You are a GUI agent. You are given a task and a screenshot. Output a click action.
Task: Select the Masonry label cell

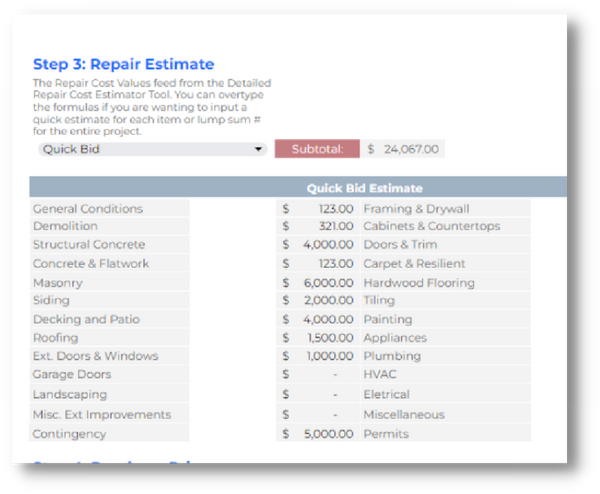point(110,283)
